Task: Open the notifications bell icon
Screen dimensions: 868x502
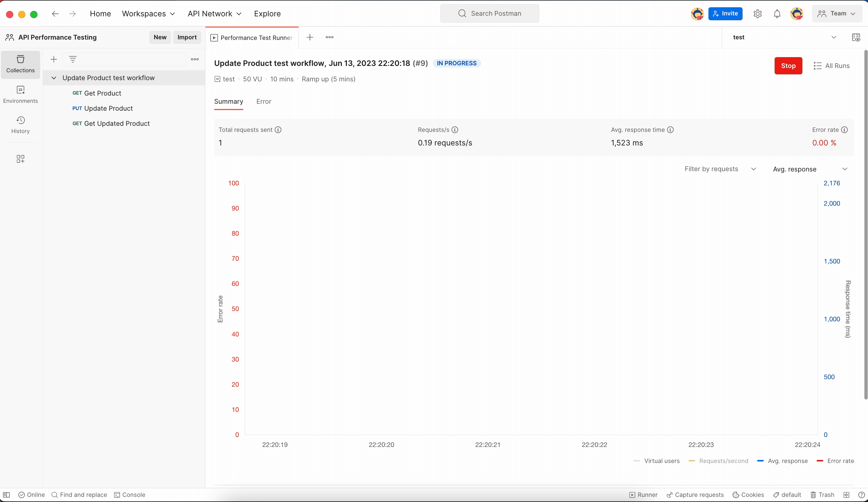Action: pos(777,14)
